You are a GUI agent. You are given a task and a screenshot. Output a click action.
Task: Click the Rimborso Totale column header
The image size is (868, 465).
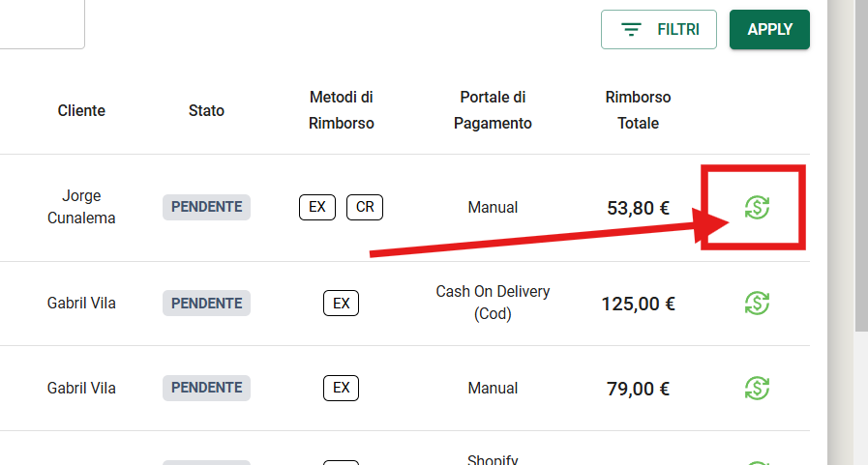(638, 110)
